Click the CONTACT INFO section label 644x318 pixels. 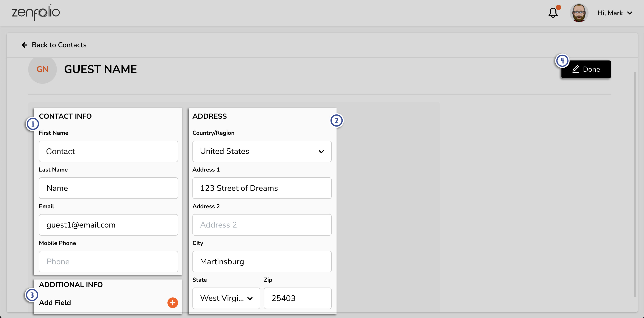(66, 116)
